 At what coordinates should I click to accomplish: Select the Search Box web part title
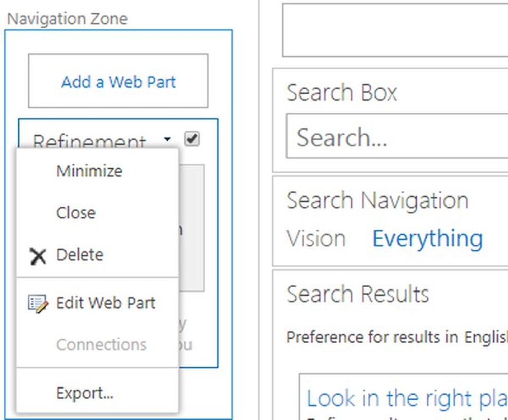(x=341, y=93)
